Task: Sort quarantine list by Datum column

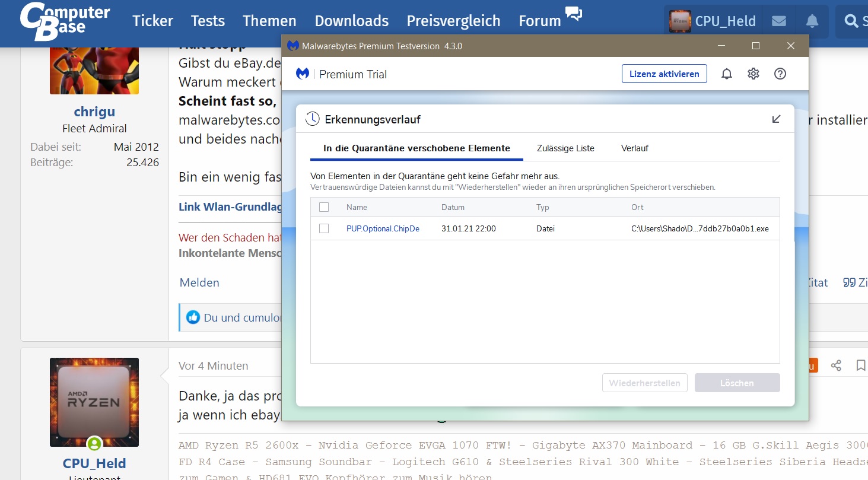Action: pos(453,207)
